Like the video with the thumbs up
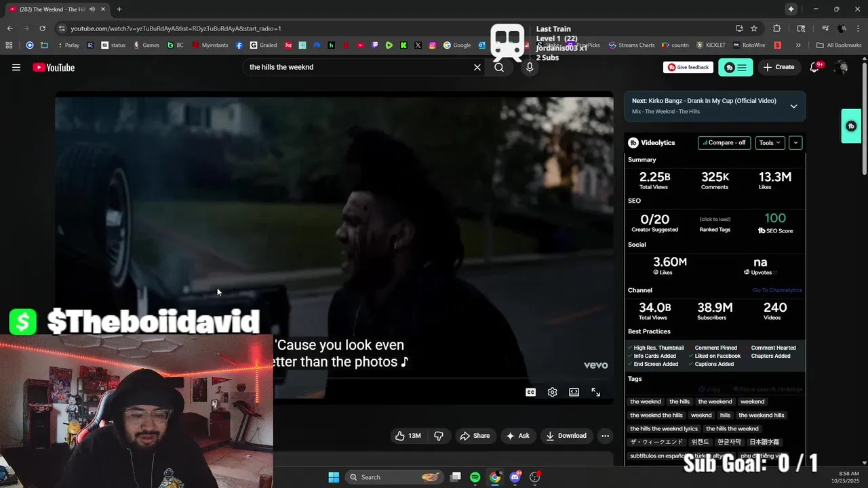The image size is (868, 488). pos(409,436)
